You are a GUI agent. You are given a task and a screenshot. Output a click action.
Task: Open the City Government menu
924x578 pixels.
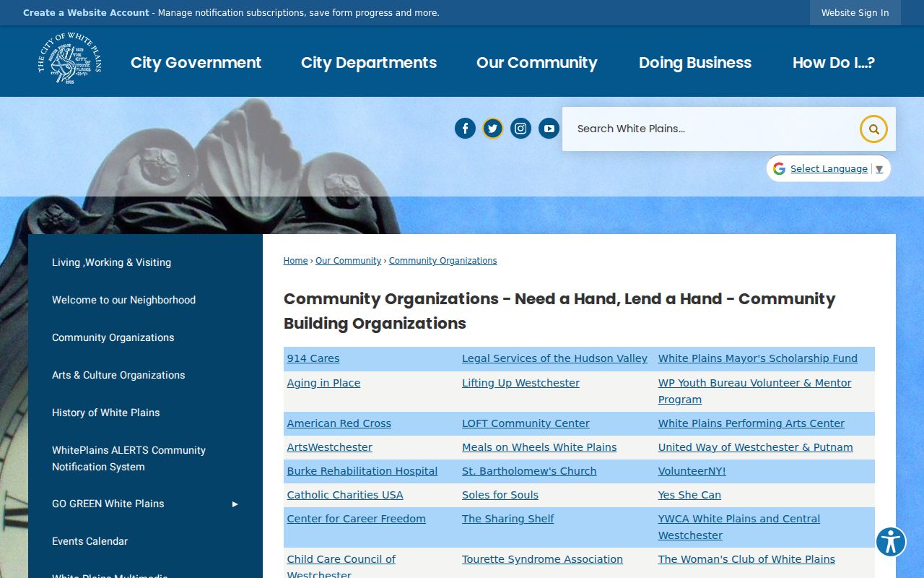point(196,63)
